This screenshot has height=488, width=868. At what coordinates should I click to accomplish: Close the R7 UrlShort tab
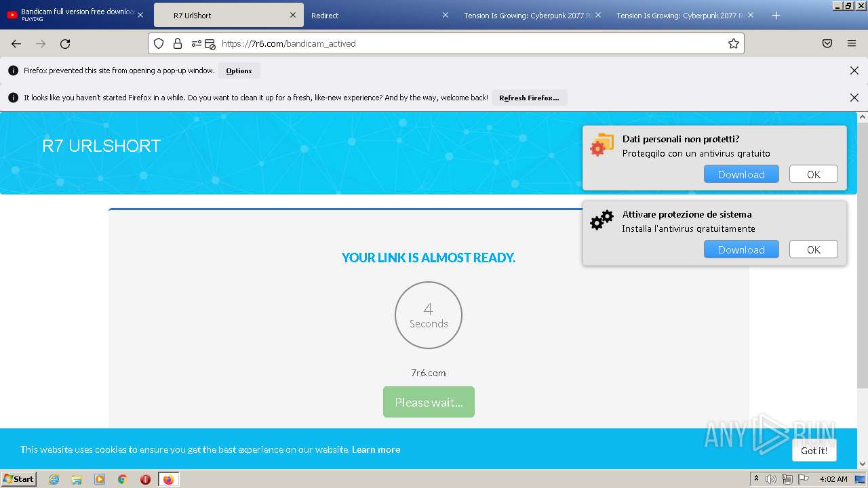(x=293, y=16)
